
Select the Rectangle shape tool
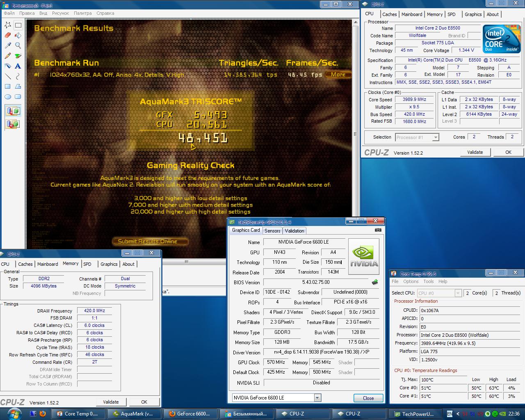point(8,87)
